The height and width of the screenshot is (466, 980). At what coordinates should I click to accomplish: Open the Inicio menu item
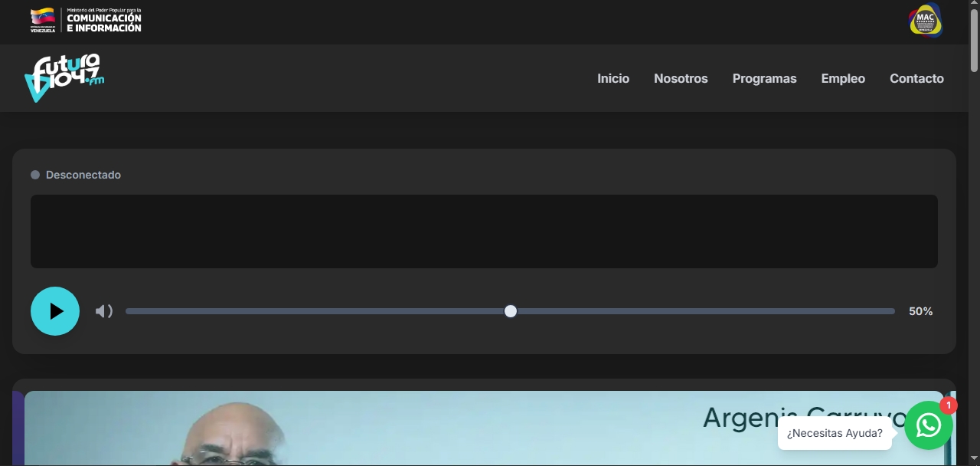tap(613, 78)
